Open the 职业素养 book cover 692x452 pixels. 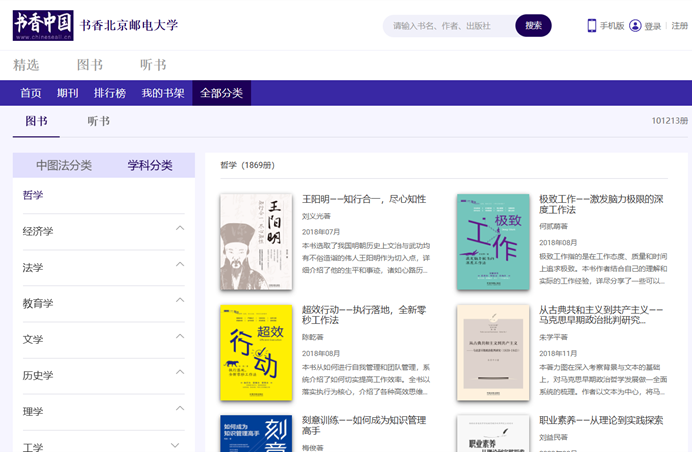(493, 433)
